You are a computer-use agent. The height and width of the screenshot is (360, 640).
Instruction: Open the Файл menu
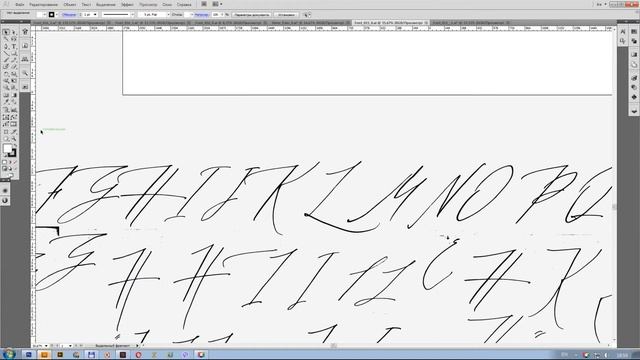pyautogui.click(x=20, y=4)
